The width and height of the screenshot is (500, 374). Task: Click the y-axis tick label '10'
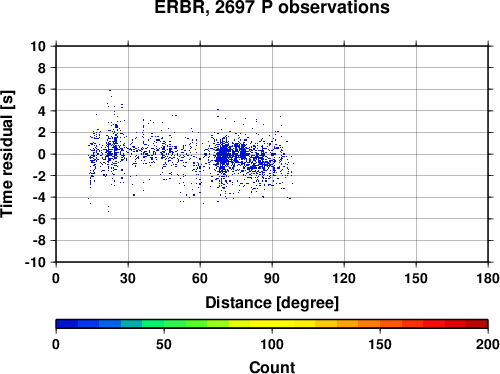pyautogui.click(x=38, y=46)
